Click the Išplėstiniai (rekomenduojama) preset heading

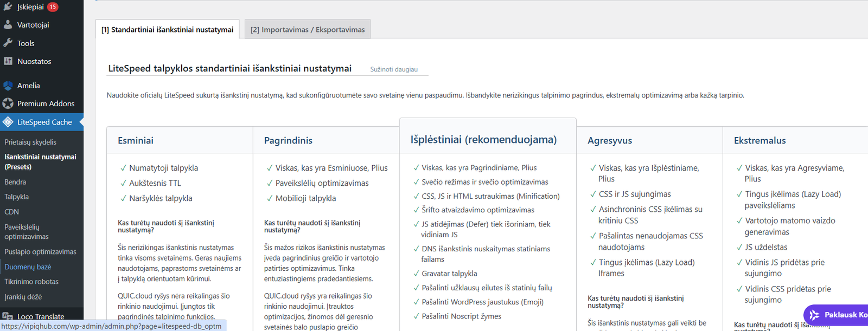[x=483, y=140]
